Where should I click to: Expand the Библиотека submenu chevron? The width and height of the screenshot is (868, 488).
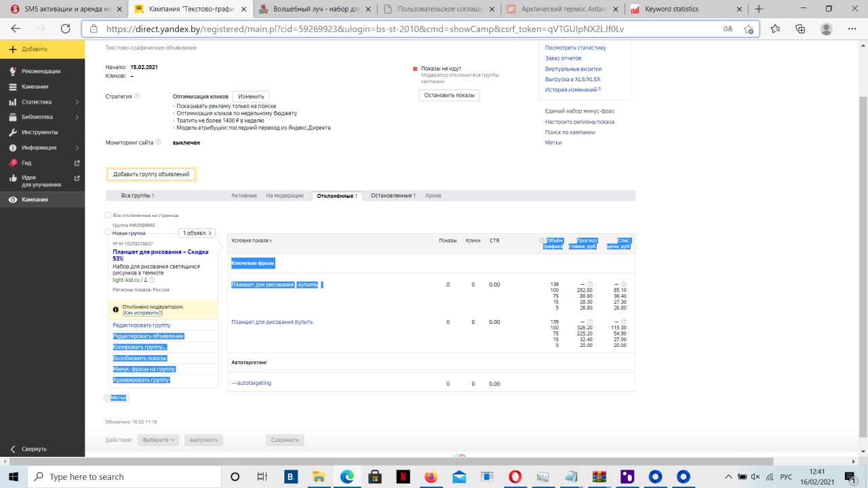pyautogui.click(x=77, y=117)
